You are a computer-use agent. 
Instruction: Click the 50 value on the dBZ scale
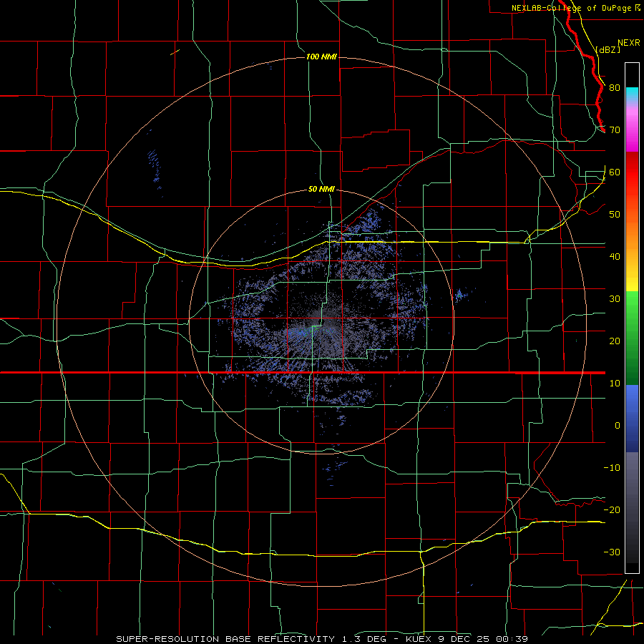click(615, 215)
